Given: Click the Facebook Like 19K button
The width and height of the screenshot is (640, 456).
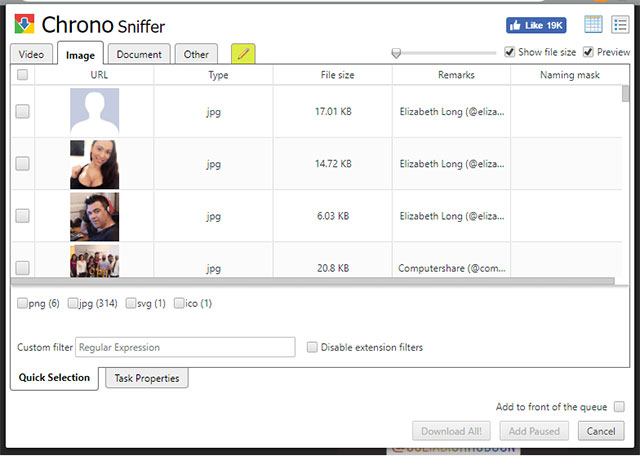Looking at the screenshot, I should [536, 25].
